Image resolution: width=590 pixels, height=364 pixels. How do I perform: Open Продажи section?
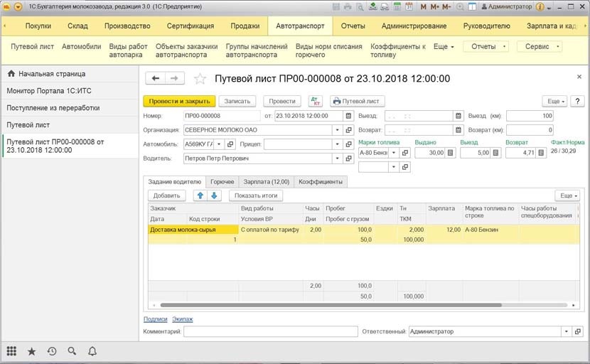(x=245, y=26)
